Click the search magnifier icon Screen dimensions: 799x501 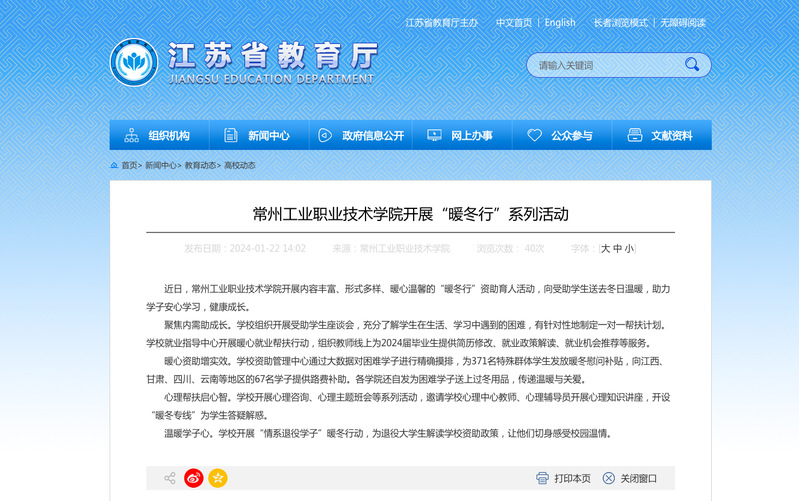[691, 65]
